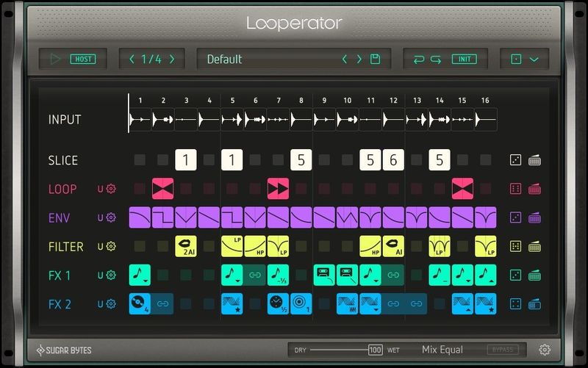Screen dimensions: 588x368
Task: Open LOOP row settings gear
Action: [111, 189]
